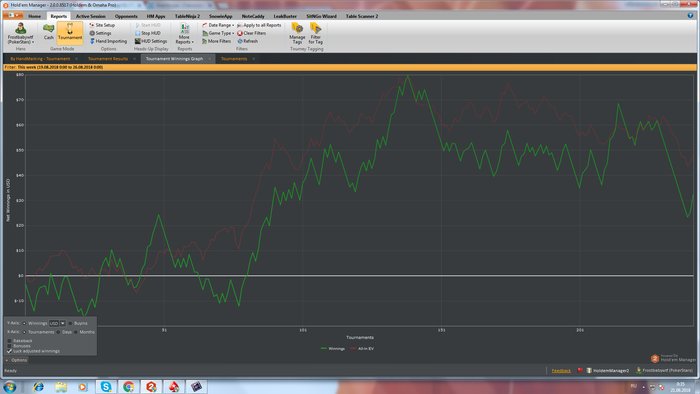Click Stop HUD
The width and height of the screenshot is (700, 394).
tap(148, 33)
